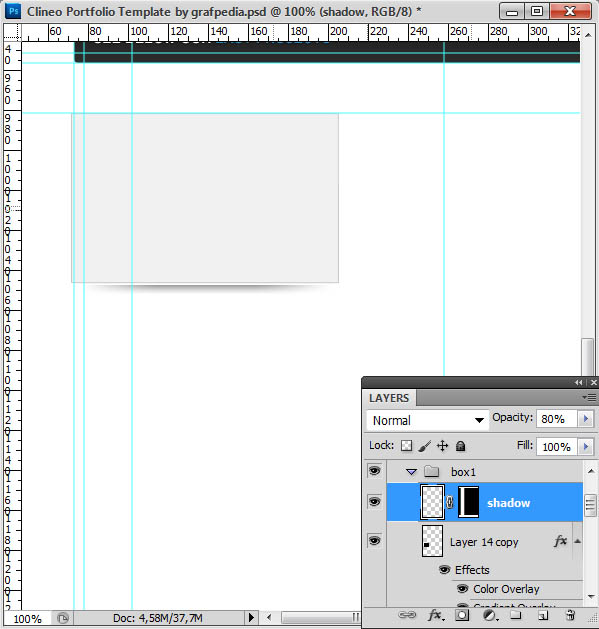Viewport: 599px width, 629px height.
Task: Open the Normal blend mode dropdown
Action: click(427, 420)
